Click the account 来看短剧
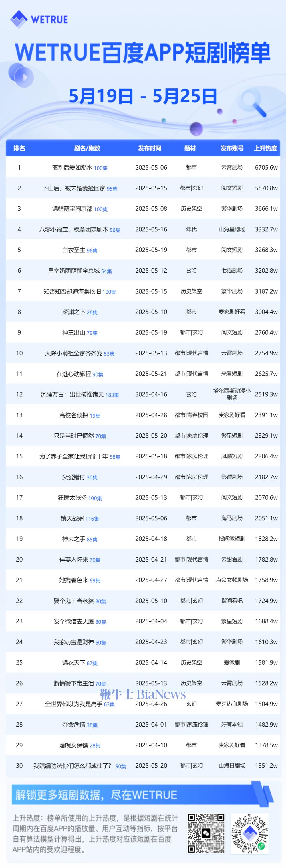The height and width of the screenshot is (868, 286). click(232, 374)
